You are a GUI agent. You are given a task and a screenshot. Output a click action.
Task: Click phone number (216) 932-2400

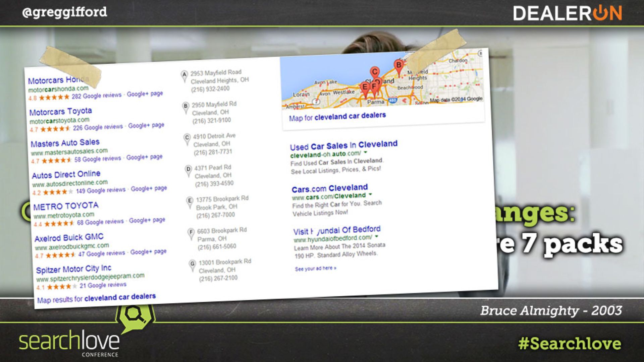click(210, 89)
